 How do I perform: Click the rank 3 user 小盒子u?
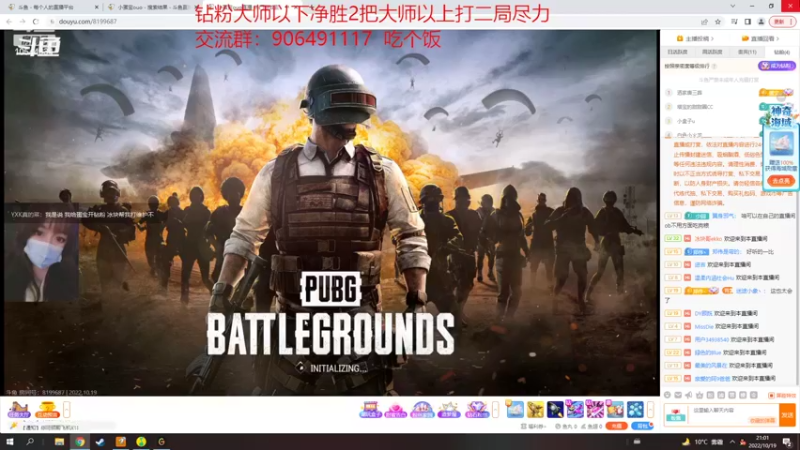tap(686, 121)
